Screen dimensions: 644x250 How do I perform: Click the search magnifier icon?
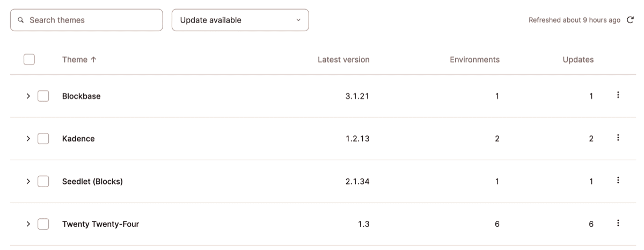[x=21, y=20]
